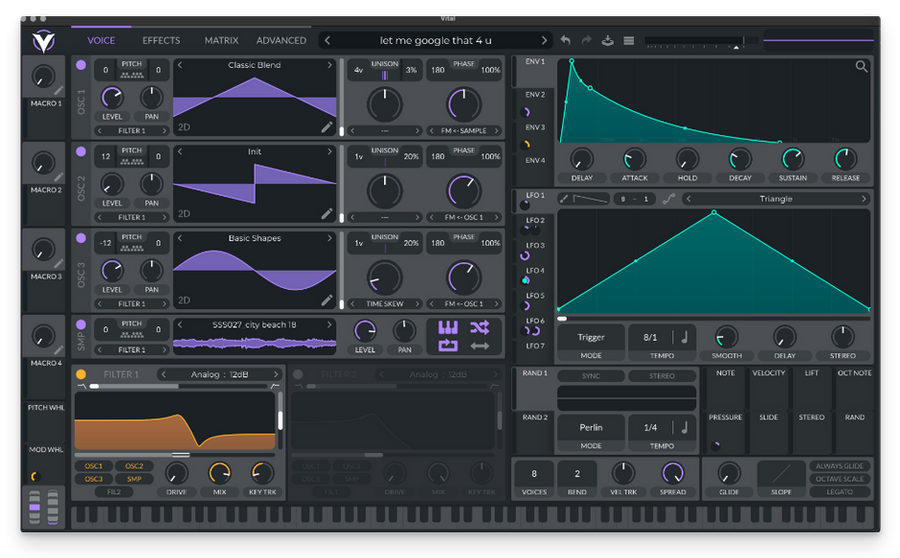Open Perlin random mode selector

591,428
